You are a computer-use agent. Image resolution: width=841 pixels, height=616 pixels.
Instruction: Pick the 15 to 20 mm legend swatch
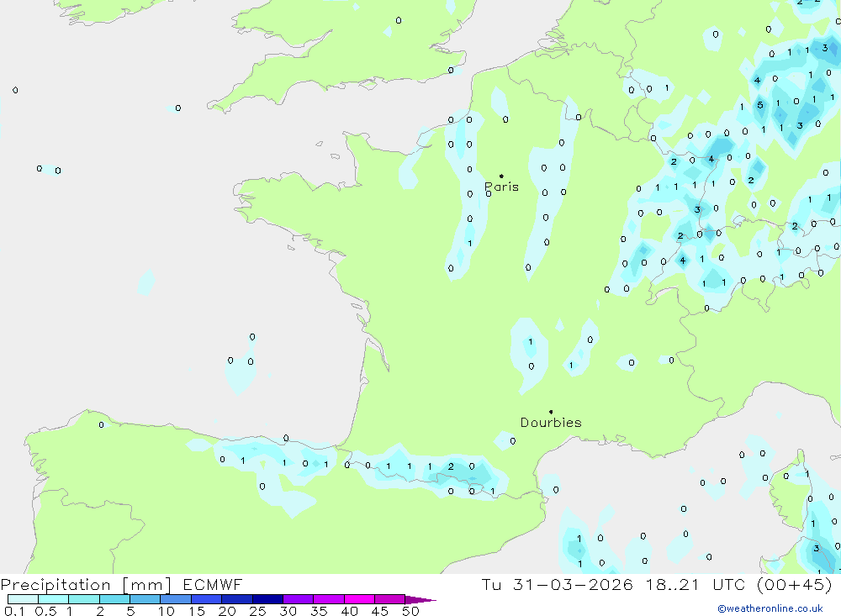click(207, 599)
